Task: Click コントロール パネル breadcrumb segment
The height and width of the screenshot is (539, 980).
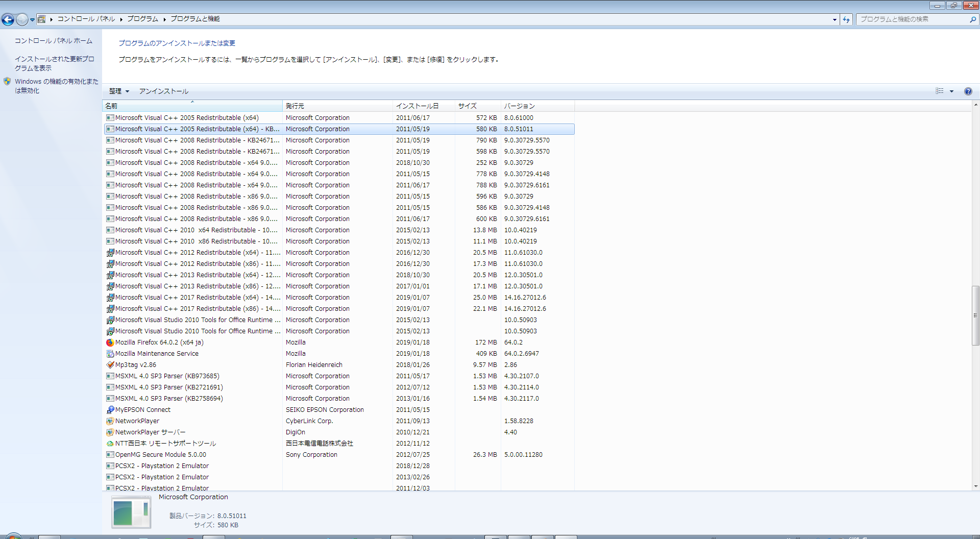Action: 86,19
